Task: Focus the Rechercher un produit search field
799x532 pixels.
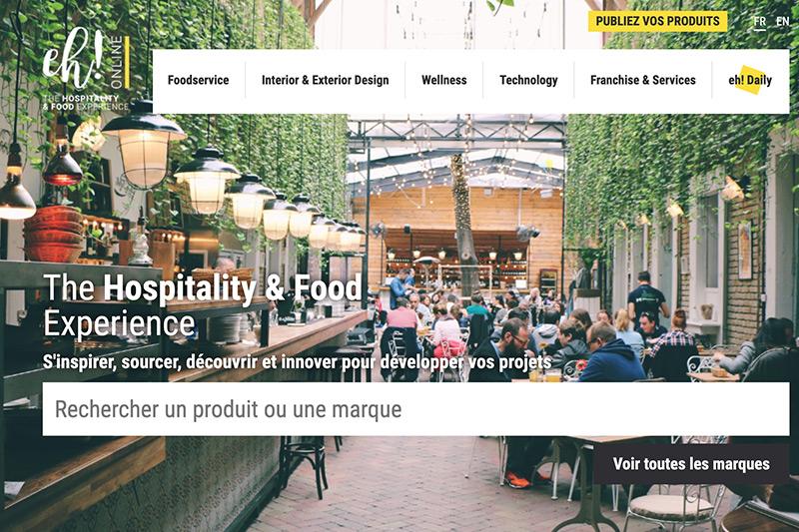Action: [x=415, y=409]
